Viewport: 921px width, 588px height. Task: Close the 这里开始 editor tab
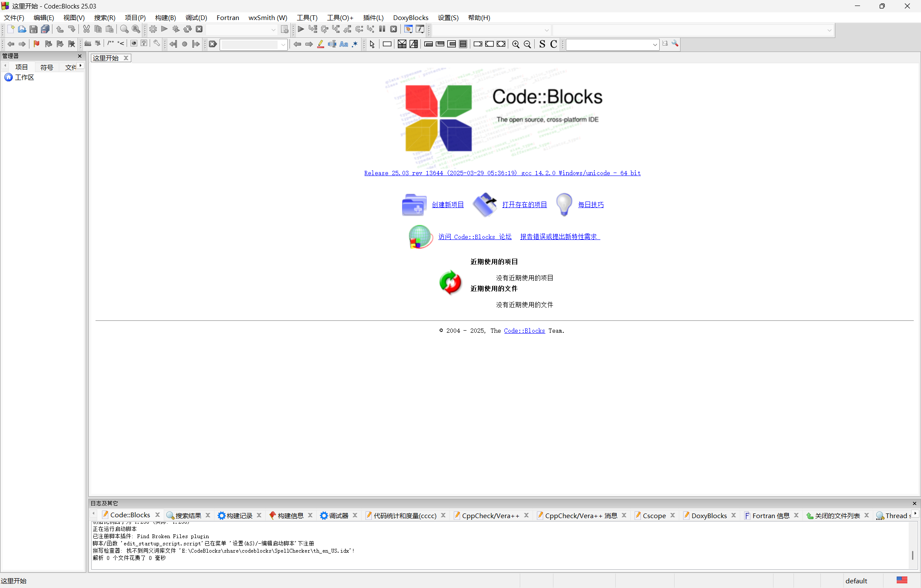[126, 58]
